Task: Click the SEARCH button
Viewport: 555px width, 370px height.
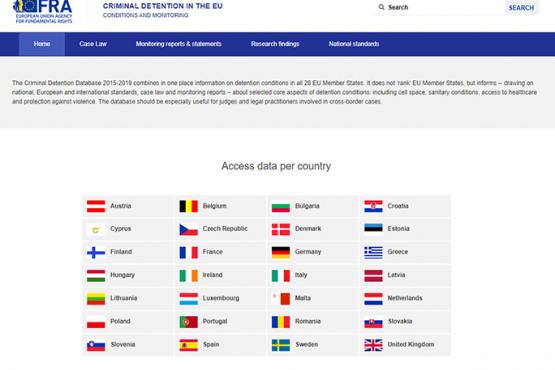Action: pyautogui.click(x=521, y=8)
